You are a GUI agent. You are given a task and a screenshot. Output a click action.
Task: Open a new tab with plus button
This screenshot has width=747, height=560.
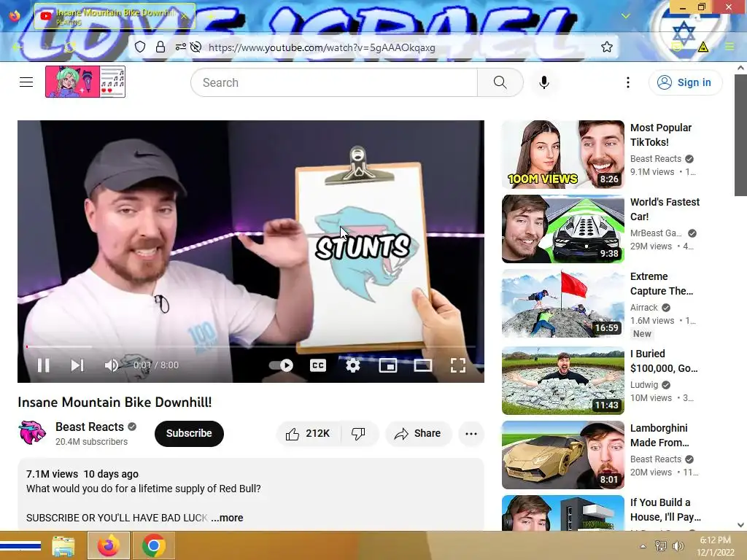point(210,16)
